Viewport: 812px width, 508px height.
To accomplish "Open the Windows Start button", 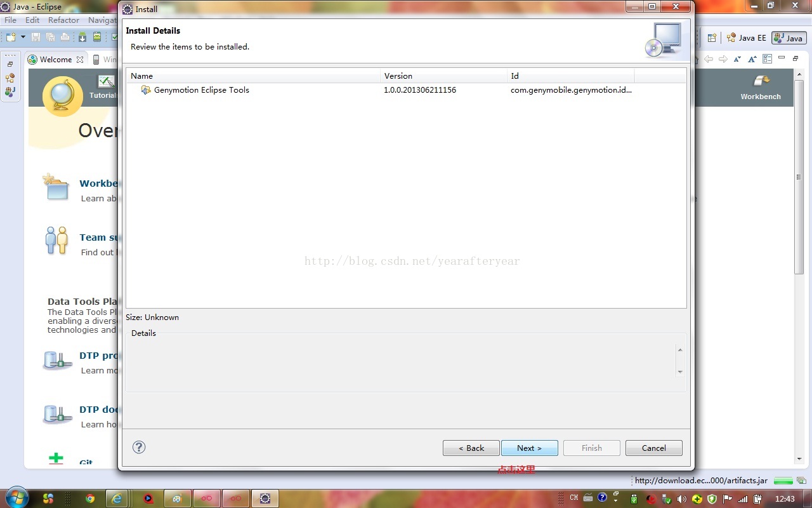I will point(16,498).
